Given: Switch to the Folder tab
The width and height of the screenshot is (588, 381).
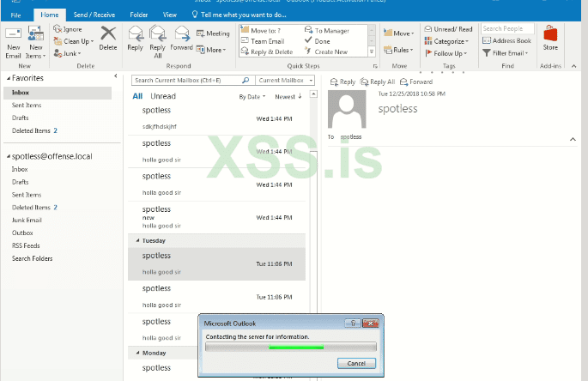Looking at the screenshot, I should [139, 15].
